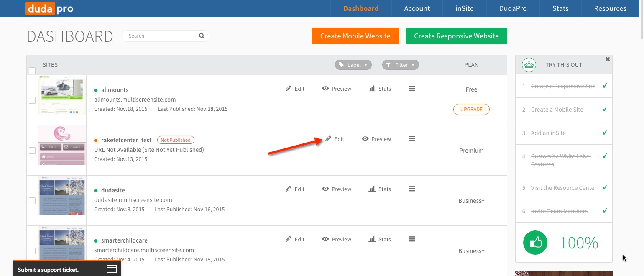The height and width of the screenshot is (276, 644).
Task: Click Submit a support ticket bar
Action: click(x=67, y=268)
